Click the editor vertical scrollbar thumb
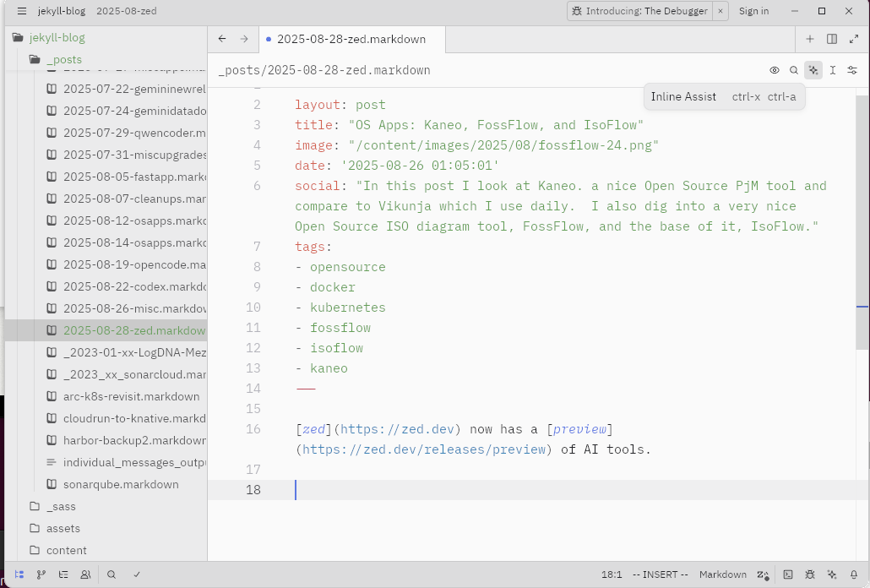 [862, 222]
